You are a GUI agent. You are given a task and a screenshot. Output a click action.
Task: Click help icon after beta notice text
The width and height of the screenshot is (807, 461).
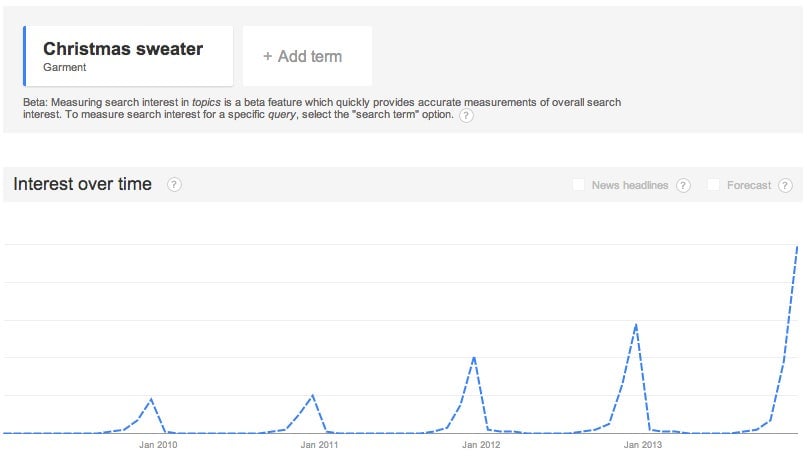pyautogui.click(x=466, y=116)
